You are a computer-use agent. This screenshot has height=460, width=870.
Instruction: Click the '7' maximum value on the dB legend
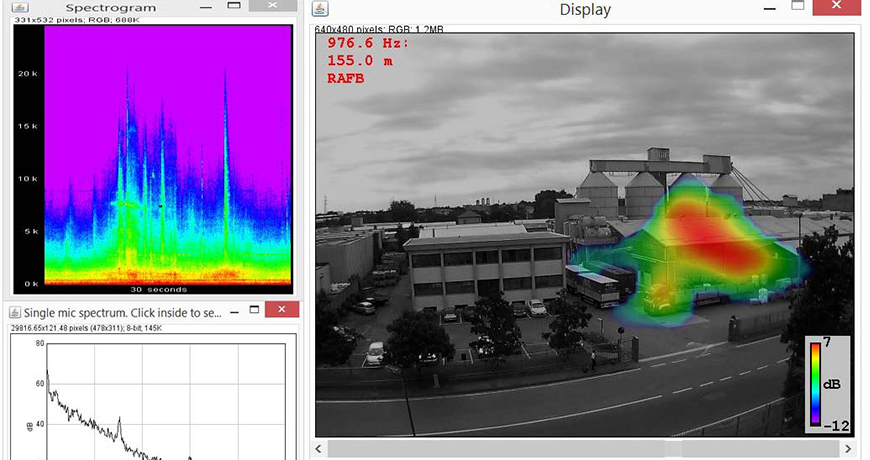[x=827, y=342]
